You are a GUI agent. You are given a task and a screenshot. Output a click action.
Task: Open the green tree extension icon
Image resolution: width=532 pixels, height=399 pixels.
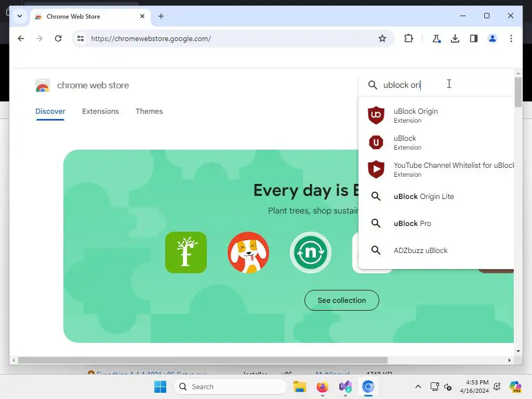click(x=186, y=252)
